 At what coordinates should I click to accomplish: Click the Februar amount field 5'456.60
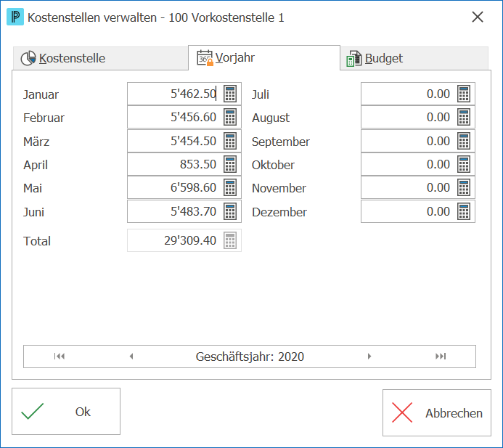coord(184,117)
